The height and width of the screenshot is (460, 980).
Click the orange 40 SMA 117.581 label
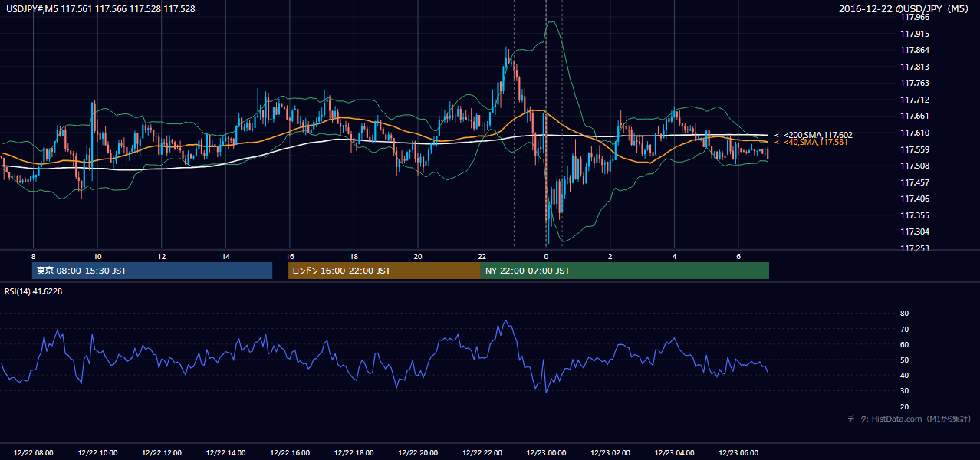[x=811, y=143]
